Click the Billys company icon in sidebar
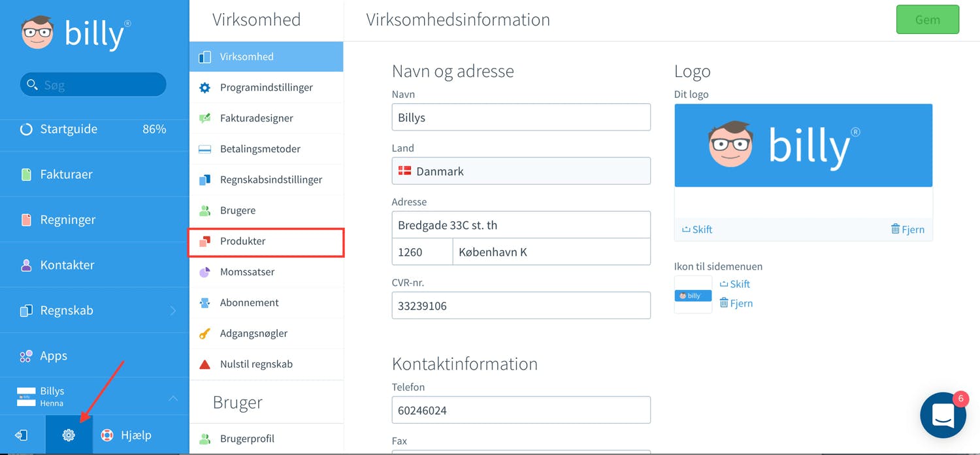 click(x=26, y=396)
